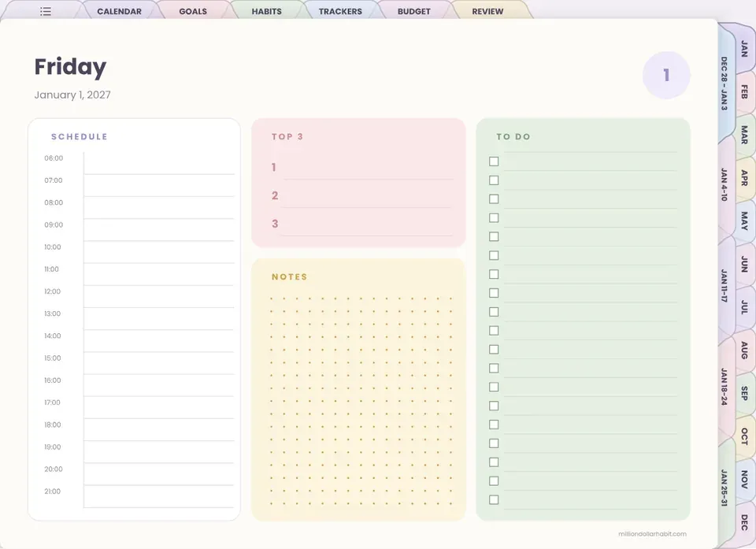Tick the last To Do checkbox

tap(494, 500)
